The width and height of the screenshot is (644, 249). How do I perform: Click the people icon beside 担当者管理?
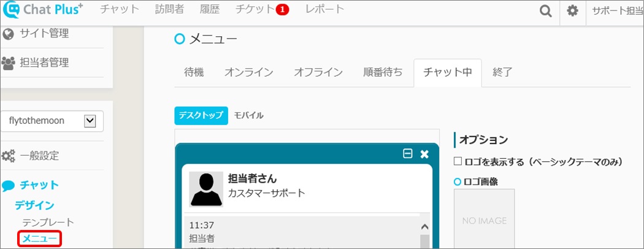8,63
